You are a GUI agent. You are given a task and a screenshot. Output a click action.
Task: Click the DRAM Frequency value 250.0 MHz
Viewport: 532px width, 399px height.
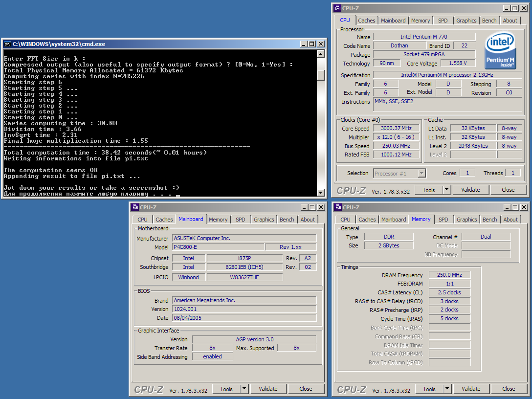coord(449,275)
